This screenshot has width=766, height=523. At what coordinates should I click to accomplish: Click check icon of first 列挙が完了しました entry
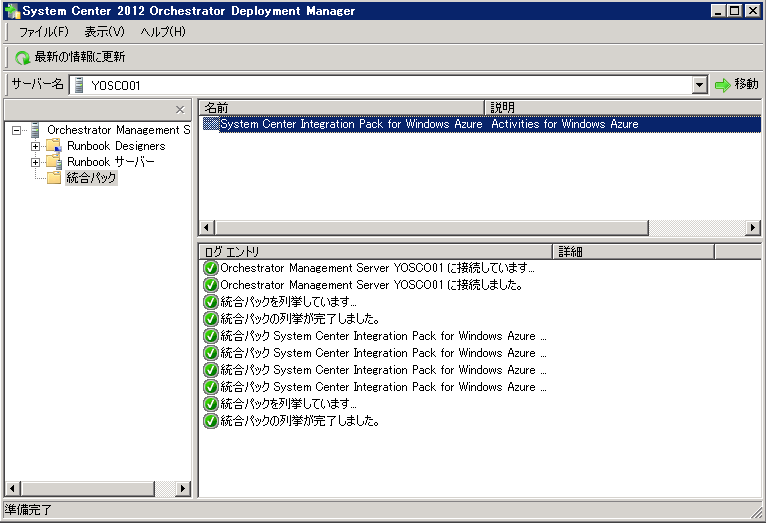[211, 319]
